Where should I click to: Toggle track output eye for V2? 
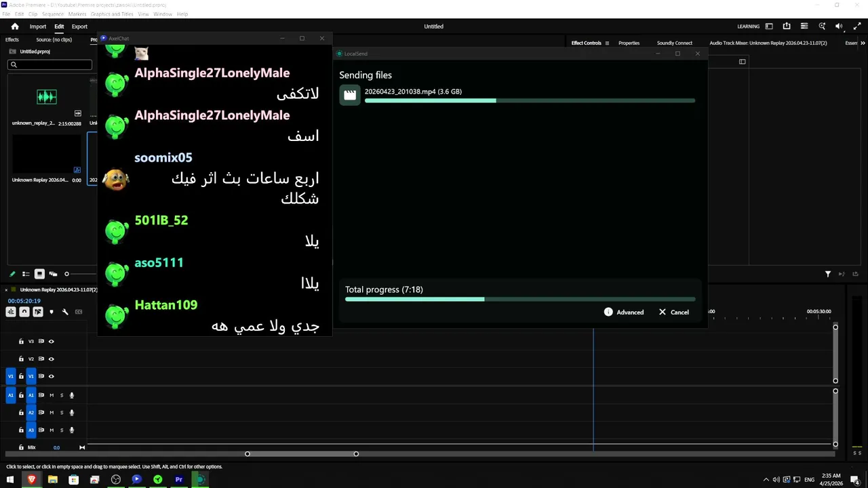51,359
